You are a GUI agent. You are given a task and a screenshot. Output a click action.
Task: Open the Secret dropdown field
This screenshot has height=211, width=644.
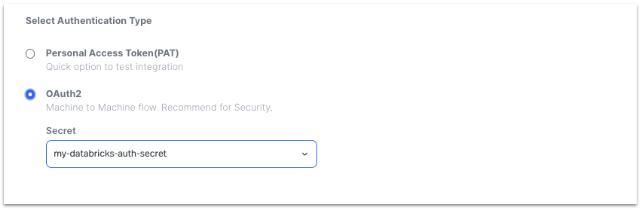[181, 154]
